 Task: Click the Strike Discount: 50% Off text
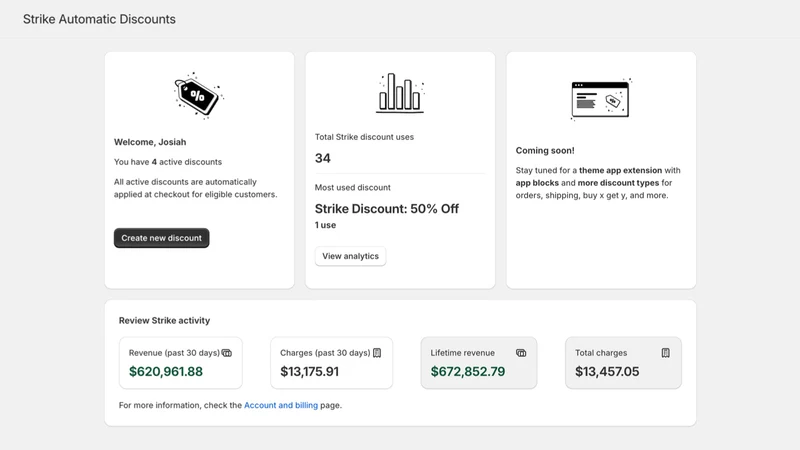click(x=387, y=209)
